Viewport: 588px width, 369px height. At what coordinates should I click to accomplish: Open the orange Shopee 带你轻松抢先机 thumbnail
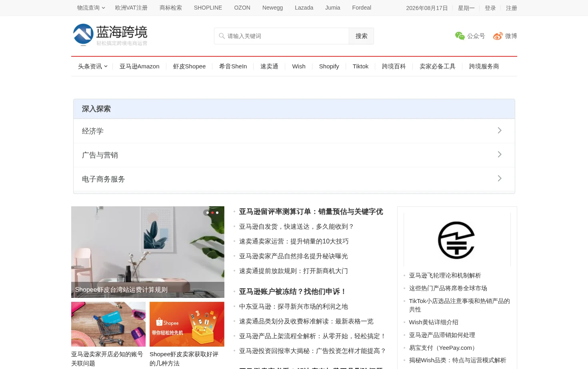[187, 324]
